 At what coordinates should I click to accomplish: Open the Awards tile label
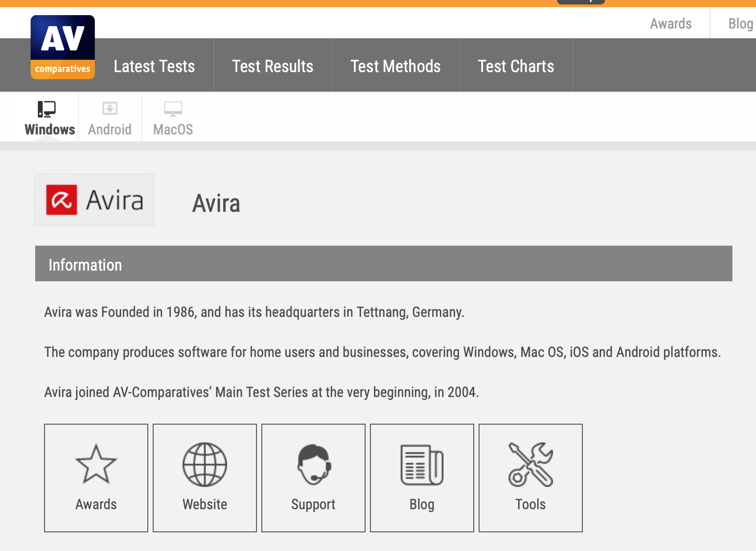(96, 504)
